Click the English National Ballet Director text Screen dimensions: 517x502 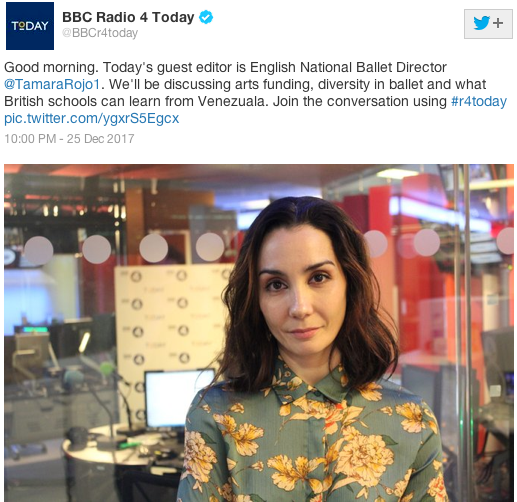tap(348, 67)
